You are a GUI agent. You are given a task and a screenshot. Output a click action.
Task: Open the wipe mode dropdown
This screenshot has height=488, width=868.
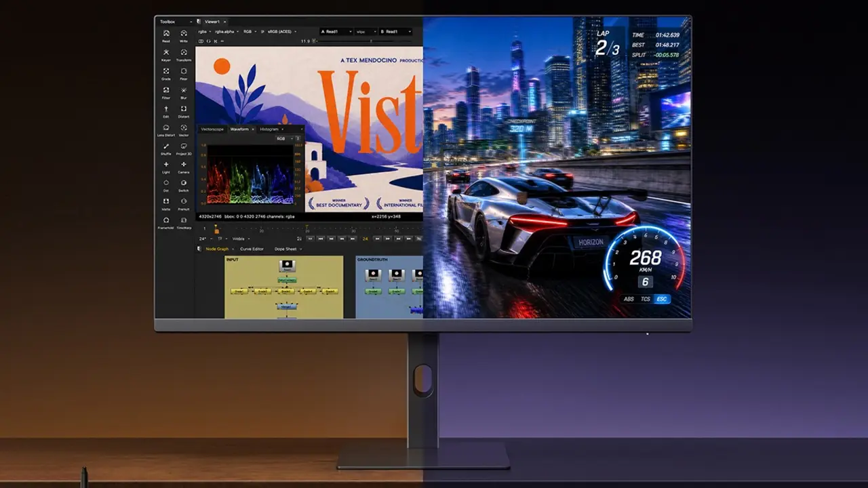(x=366, y=32)
